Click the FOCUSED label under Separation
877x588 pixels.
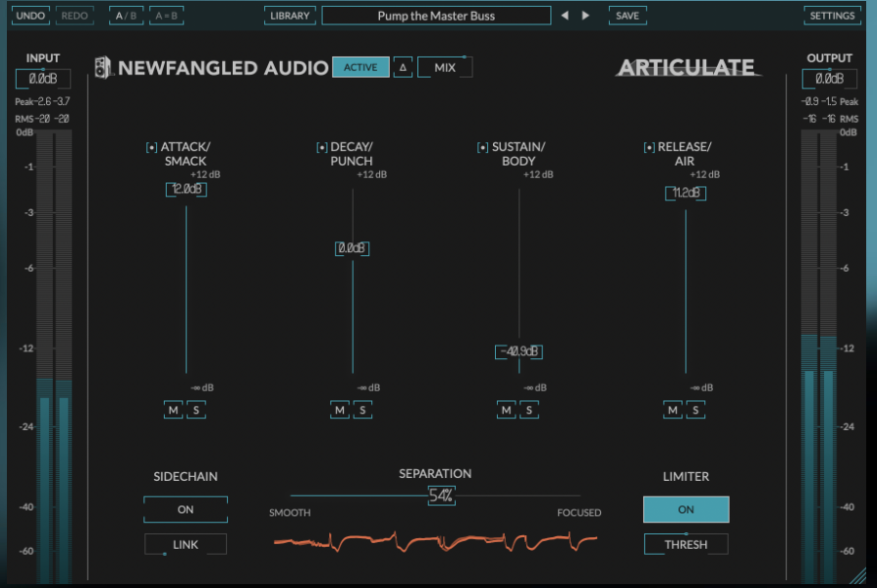pyautogui.click(x=578, y=512)
